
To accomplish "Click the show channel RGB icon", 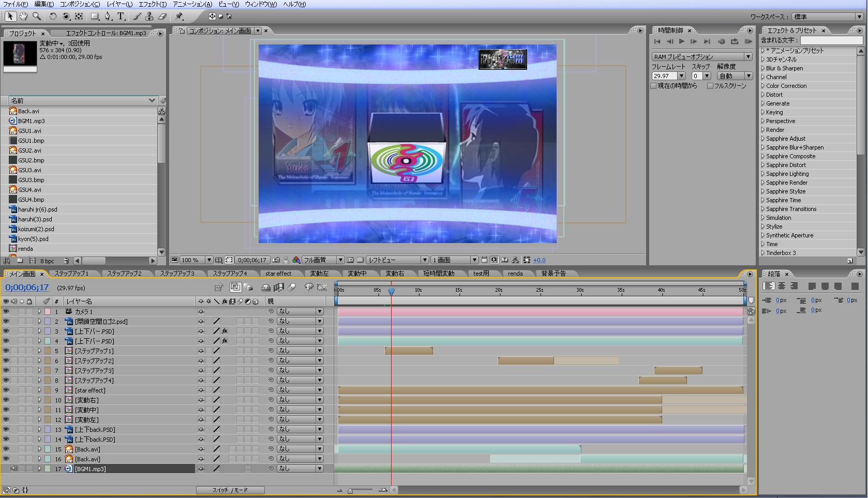I will point(296,260).
